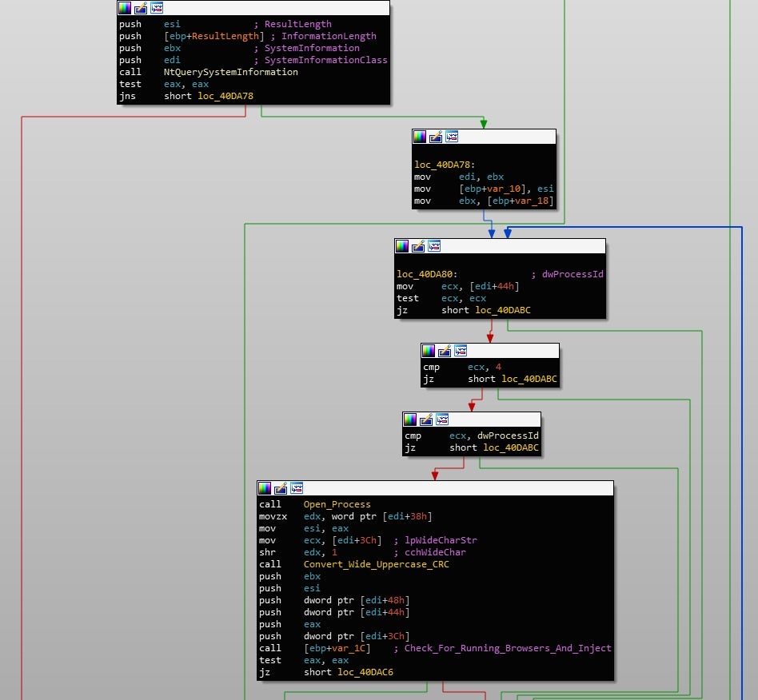Click group nodes icon on 'cmp ecx, 4' block
The image size is (758, 700).
461,351
